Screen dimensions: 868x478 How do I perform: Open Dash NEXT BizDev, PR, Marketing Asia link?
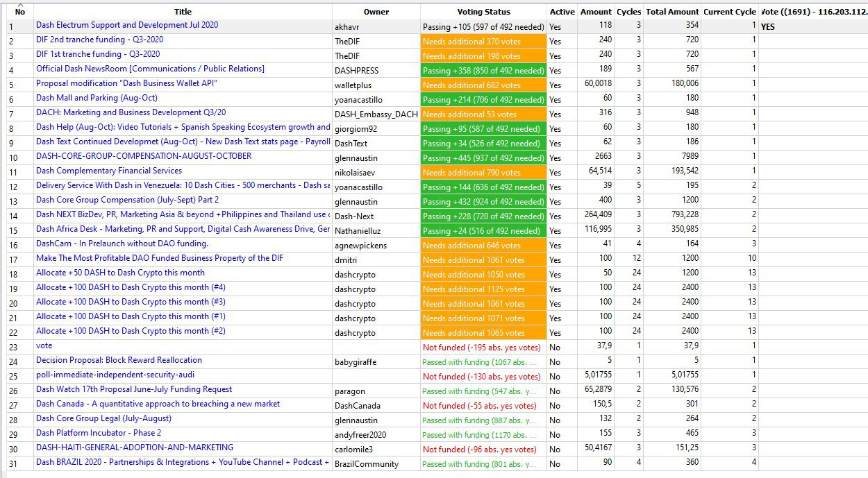(183, 214)
